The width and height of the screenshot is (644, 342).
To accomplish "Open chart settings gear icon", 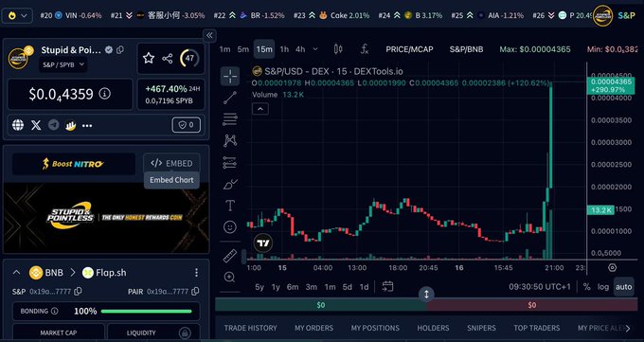I will [613, 267].
